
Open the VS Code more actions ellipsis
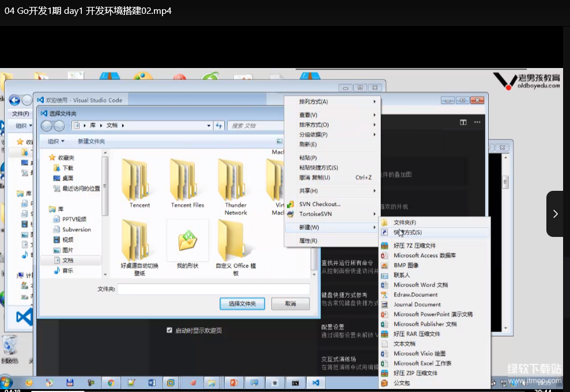pos(477,122)
